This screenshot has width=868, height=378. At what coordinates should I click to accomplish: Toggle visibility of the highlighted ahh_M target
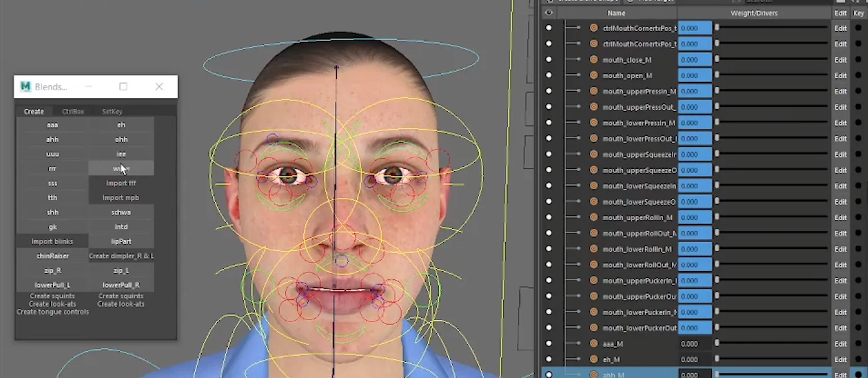pyautogui.click(x=548, y=375)
